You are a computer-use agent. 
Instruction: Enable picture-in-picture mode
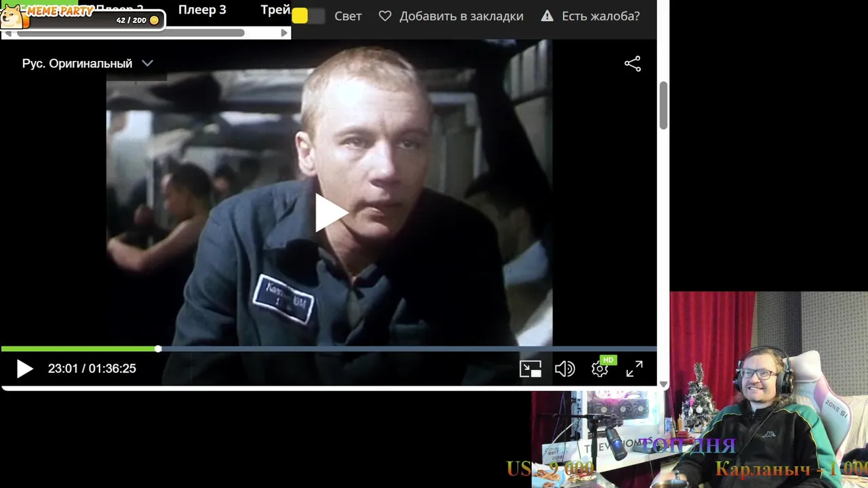(x=530, y=369)
